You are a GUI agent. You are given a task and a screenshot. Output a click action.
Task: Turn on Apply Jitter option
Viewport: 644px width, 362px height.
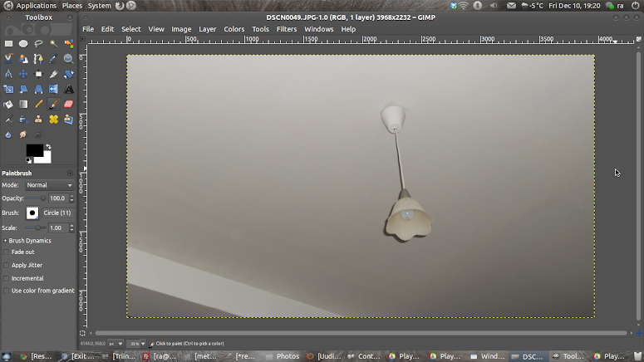[x=7, y=266]
